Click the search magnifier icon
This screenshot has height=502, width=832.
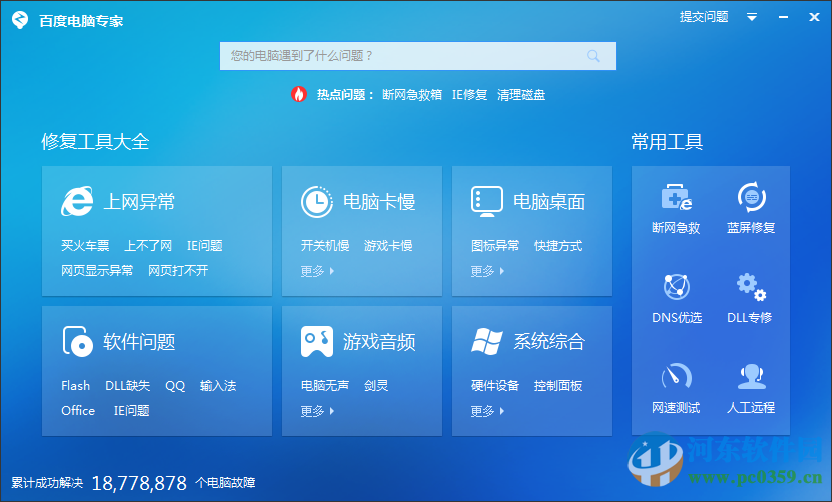coord(593,56)
